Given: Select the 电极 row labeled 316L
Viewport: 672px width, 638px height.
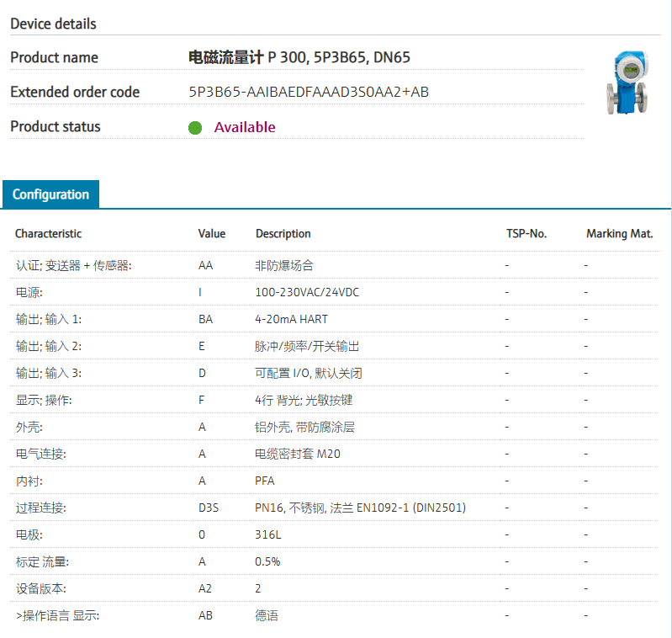Looking at the screenshot, I should pos(266,534).
